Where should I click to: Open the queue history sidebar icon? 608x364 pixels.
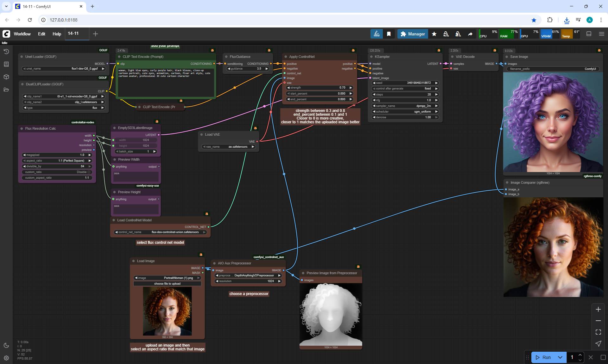point(6,52)
